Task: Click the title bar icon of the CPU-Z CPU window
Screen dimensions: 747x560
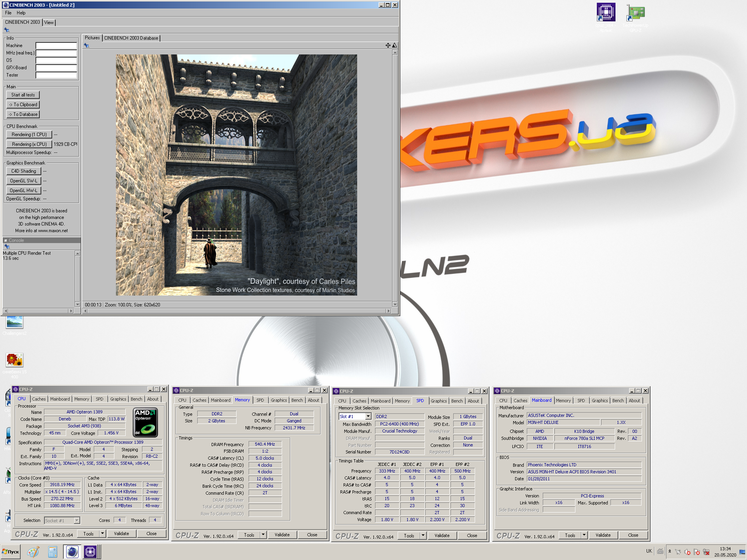Action: pos(16,389)
